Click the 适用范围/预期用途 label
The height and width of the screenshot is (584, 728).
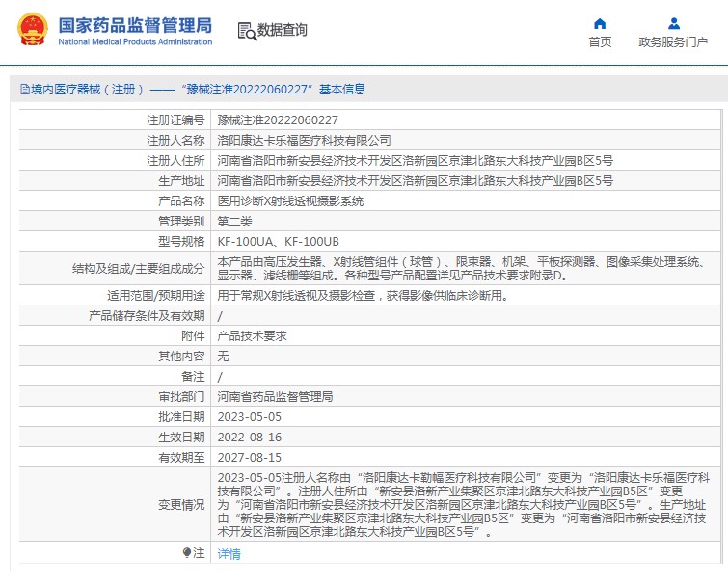(x=155, y=296)
